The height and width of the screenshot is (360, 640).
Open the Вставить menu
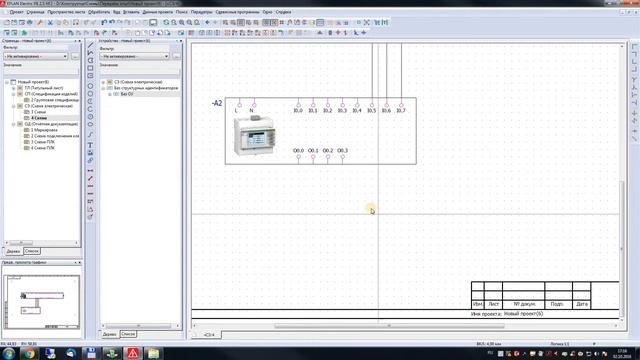click(x=131, y=12)
